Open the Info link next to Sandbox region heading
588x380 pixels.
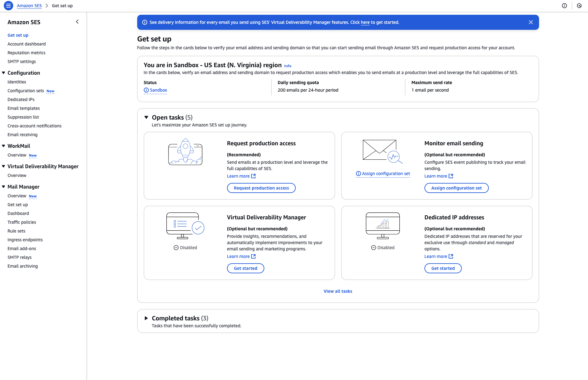tap(288, 66)
